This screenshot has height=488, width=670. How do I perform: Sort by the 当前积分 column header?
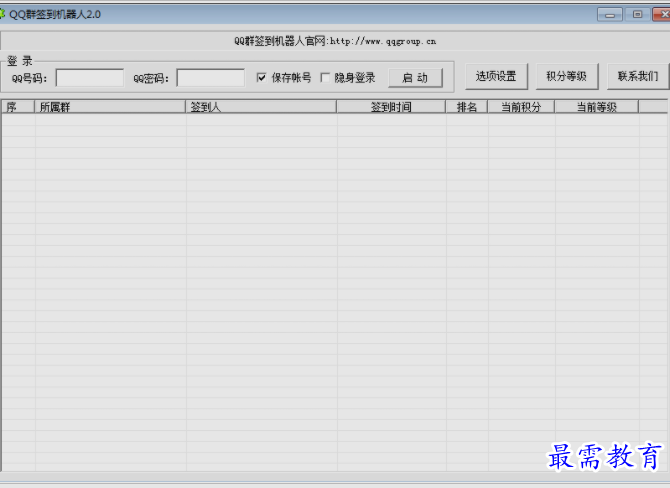coord(521,107)
